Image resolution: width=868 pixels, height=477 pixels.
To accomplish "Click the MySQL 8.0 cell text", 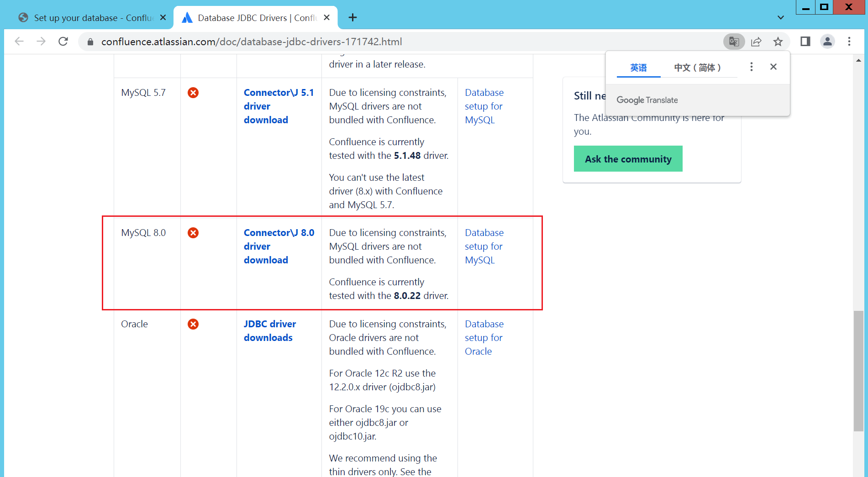I will pos(143,233).
